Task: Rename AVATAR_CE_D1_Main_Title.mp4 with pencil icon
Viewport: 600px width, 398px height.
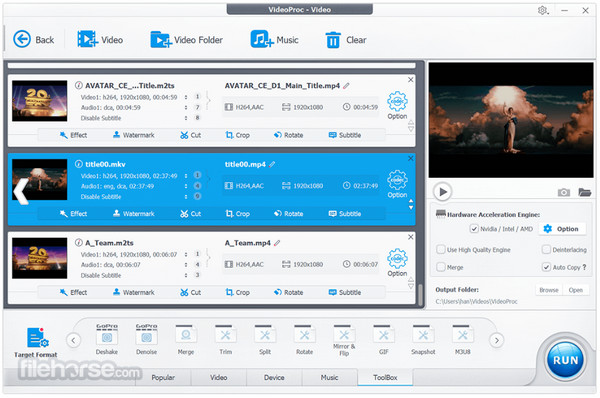Action: point(346,86)
